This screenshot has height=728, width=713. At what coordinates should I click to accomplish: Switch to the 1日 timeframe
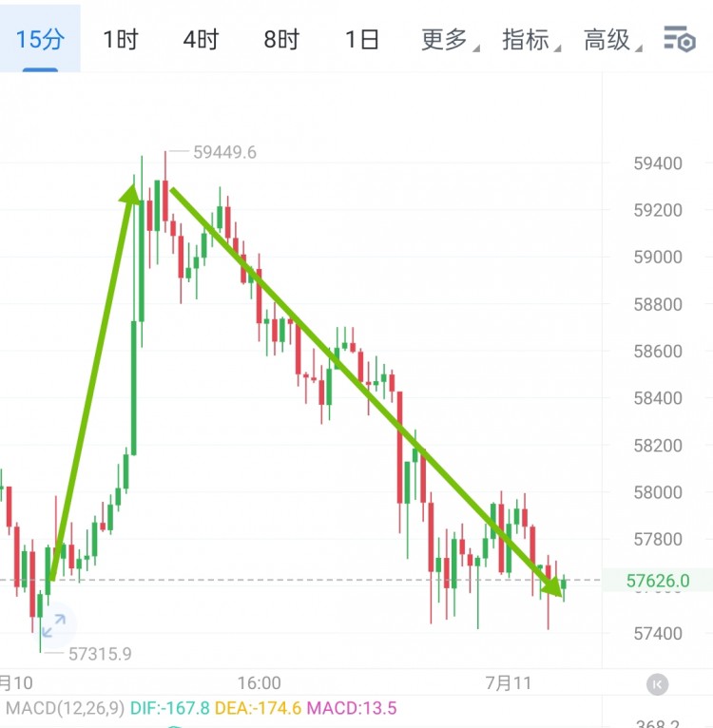[x=362, y=40]
